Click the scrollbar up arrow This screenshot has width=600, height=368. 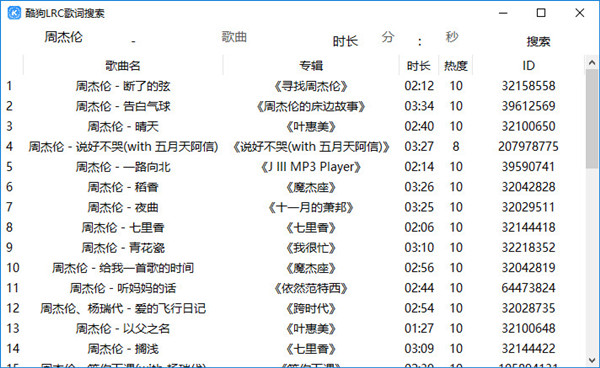point(592,62)
